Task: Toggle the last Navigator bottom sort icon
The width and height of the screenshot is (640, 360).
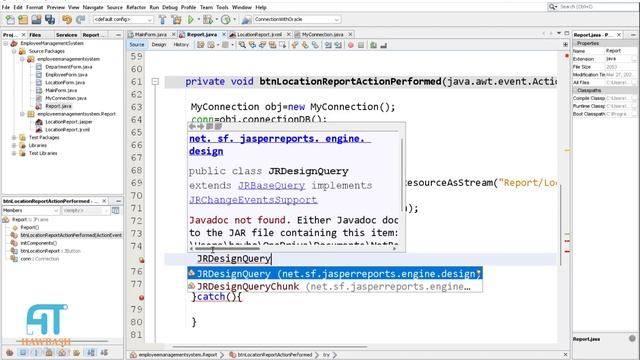Action: (104, 353)
